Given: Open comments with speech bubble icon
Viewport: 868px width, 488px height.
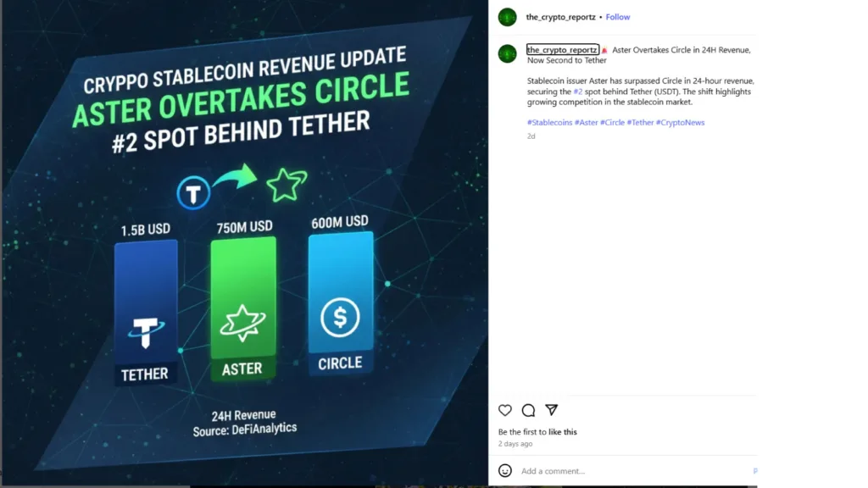Looking at the screenshot, I should point(528,410).
